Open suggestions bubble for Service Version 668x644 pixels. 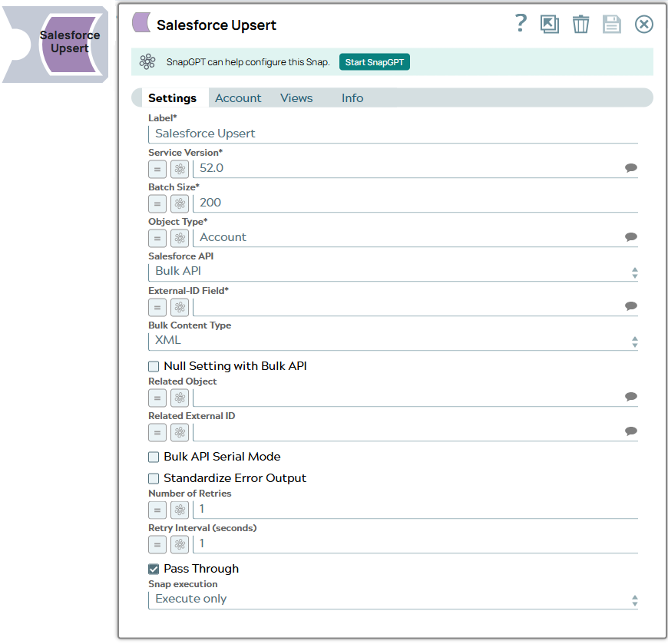pos(631,168)
